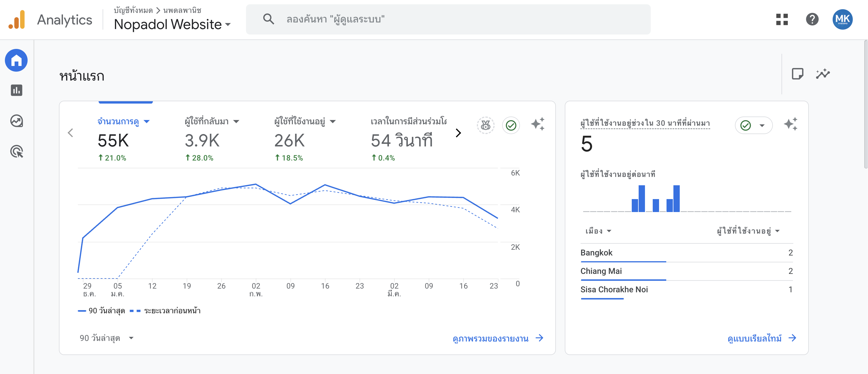Open the Advertising target cursor icon
The image size is (868, 374).
pos(16,151)
